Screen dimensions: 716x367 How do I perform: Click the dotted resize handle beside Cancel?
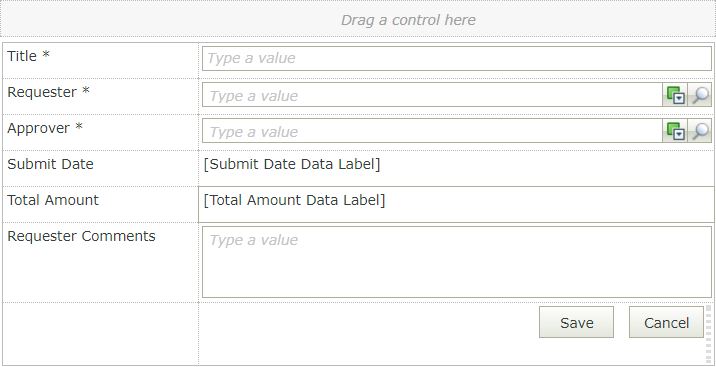pyautogui.click(x=708, y=334)
